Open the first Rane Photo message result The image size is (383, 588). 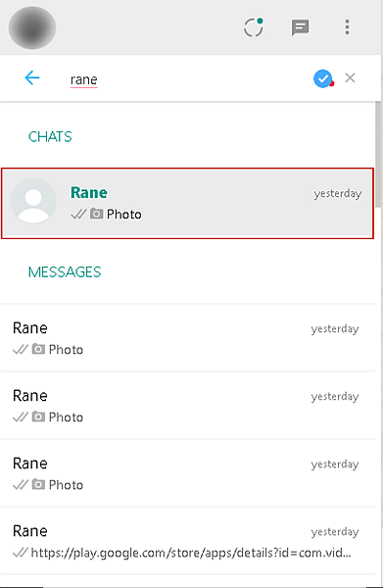[187, 338]
